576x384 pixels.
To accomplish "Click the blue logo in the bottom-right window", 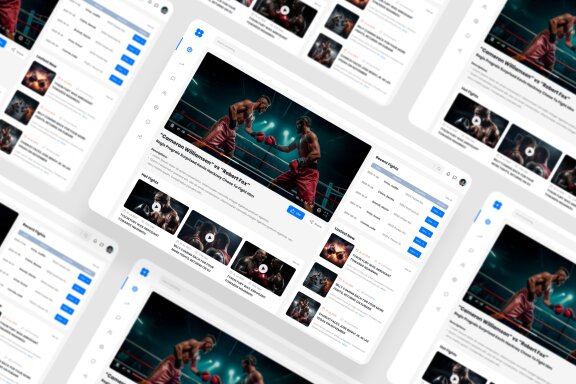I will click(x=497, y=205).
